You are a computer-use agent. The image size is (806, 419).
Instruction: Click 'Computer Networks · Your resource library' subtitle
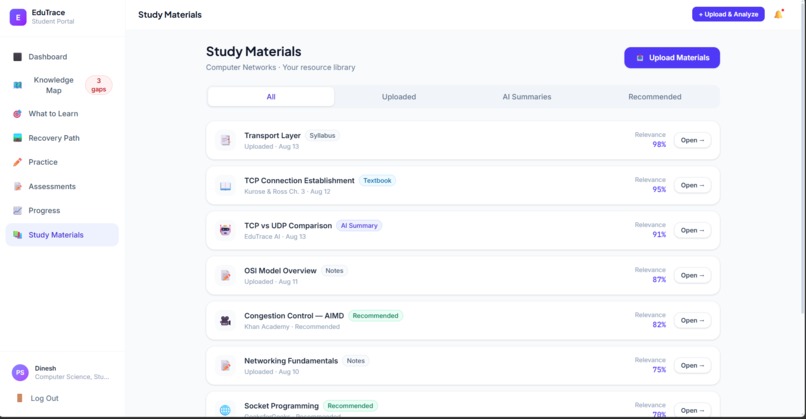click(281, 67)
